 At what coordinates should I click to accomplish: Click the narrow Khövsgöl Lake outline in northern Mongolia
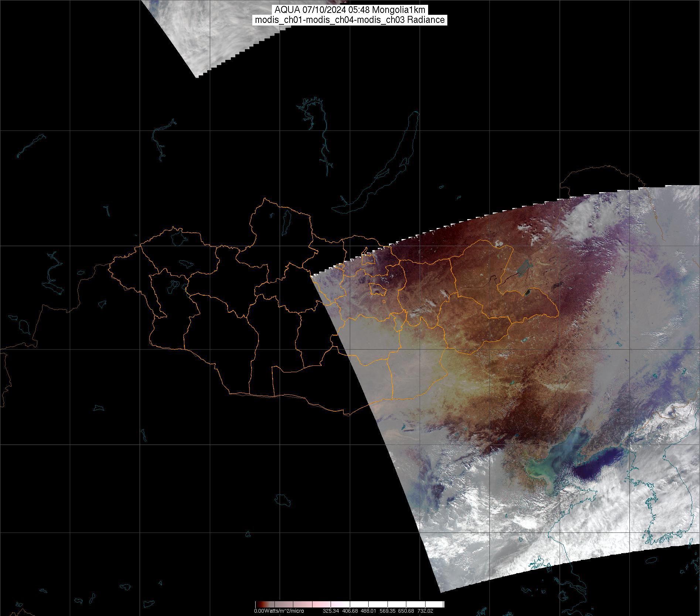coord(286,221)
